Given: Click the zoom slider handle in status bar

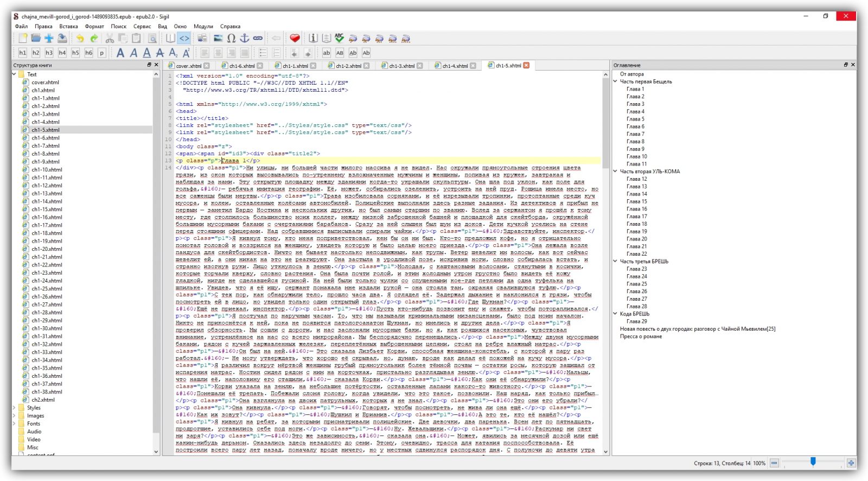Looking at the screenshot, I should click(813, 461).
